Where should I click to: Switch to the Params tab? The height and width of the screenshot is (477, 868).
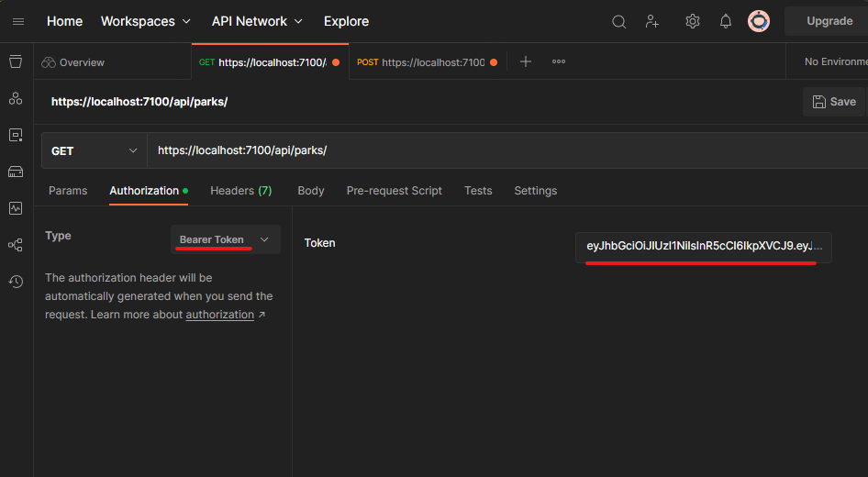(68, 191)
